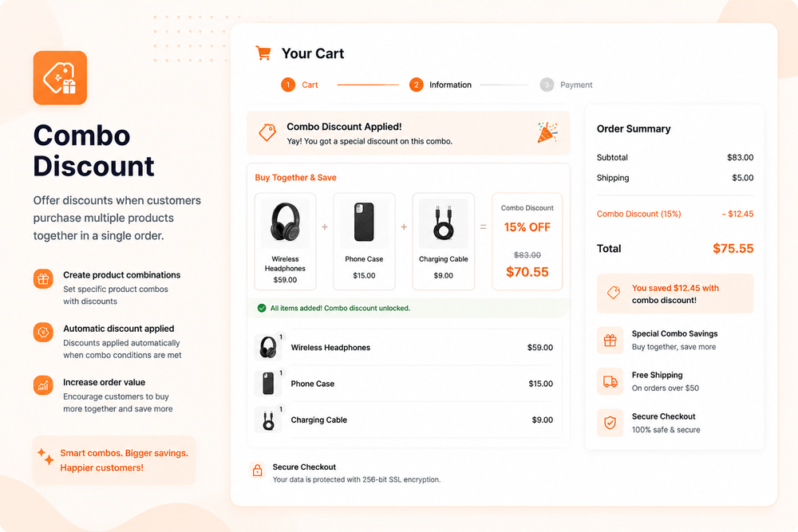This screenshot has width=798, height=532.
Task: Click the Subtotal $83.00 value
Action: tap(741, 158)
